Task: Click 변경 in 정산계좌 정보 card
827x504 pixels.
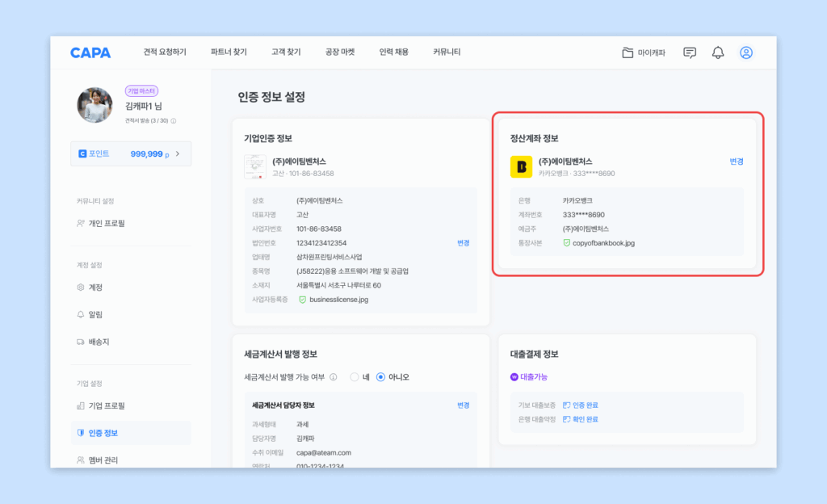Action: click(x=737, y=162)
